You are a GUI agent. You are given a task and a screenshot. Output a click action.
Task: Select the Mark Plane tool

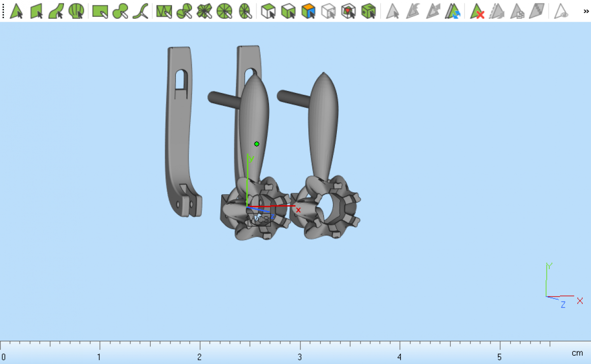coord(36,11)
